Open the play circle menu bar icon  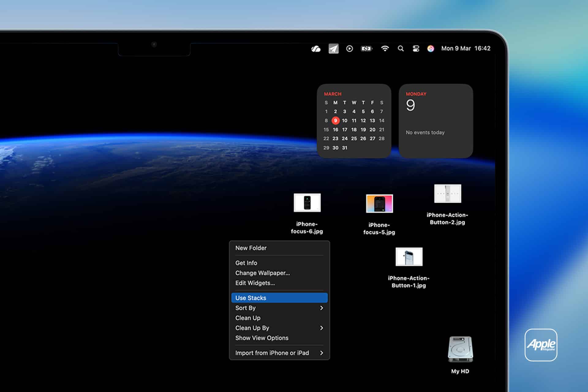tap(349, 49)
